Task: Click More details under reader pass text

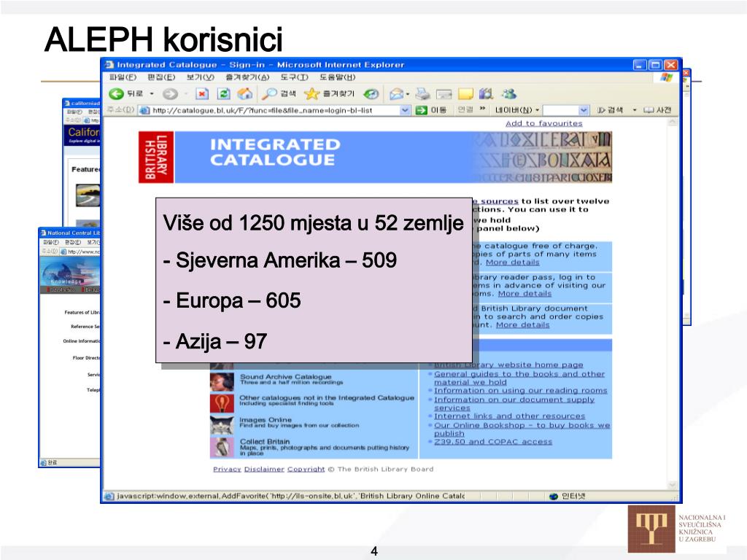Action: pyautogui.click(x=525, y=294)
